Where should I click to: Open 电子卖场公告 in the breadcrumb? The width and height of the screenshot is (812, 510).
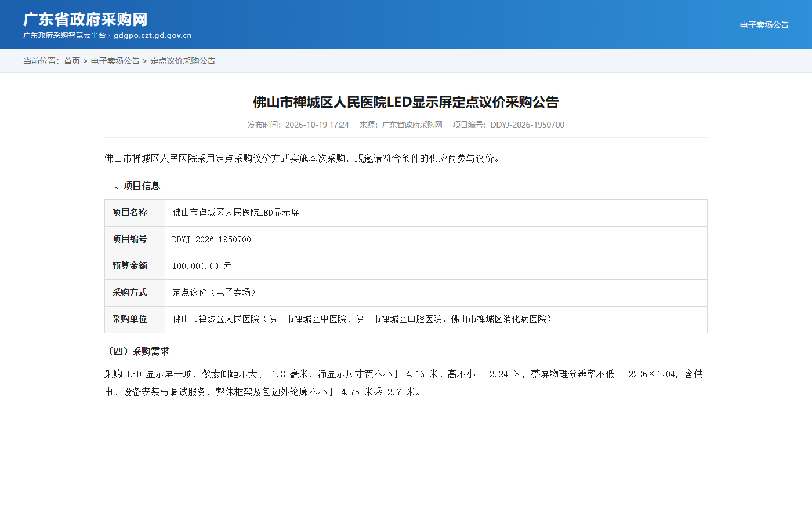[x=115, y=61]
